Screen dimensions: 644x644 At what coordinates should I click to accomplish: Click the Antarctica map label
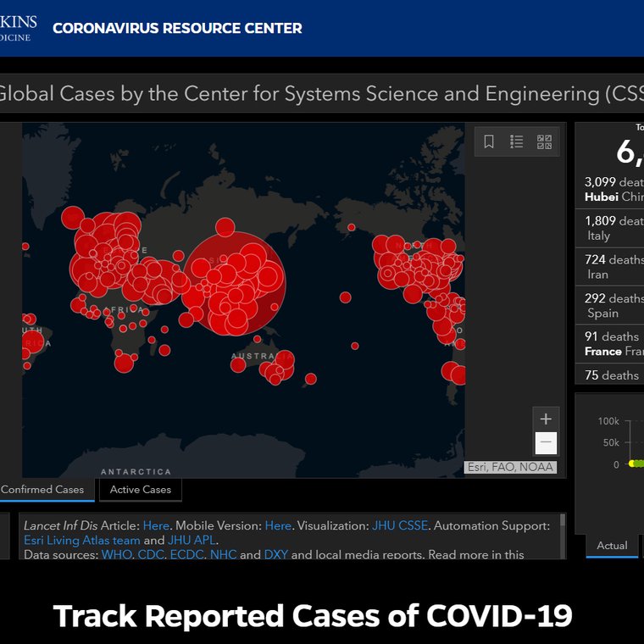click(136, 471)
